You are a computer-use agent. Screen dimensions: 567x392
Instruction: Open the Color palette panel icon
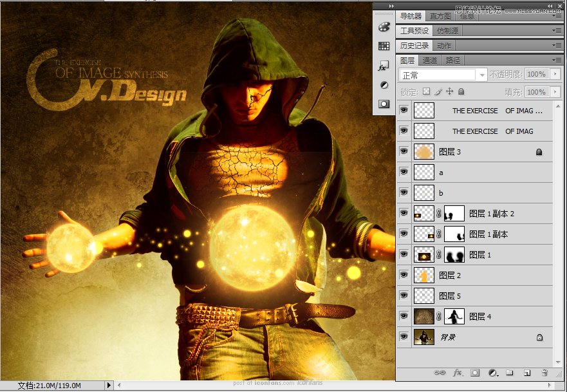pyautogui.click(x=384, y=27)
